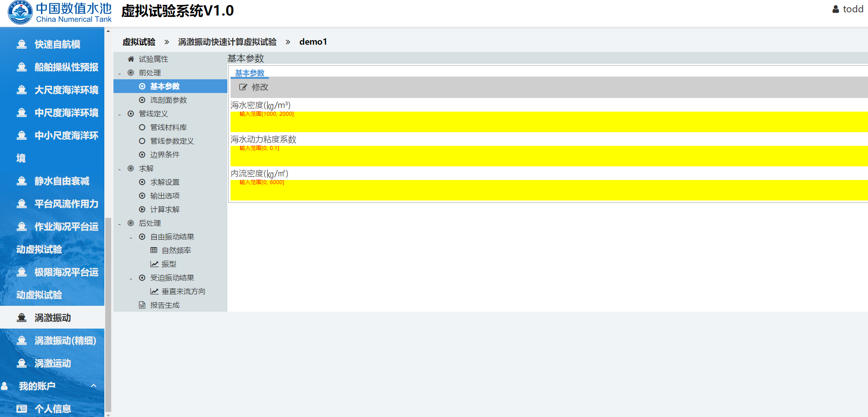Screen dimensions: 868x417
Task: Click the line chart icon beside 垂直来流方向
Action: coord(154,292)
